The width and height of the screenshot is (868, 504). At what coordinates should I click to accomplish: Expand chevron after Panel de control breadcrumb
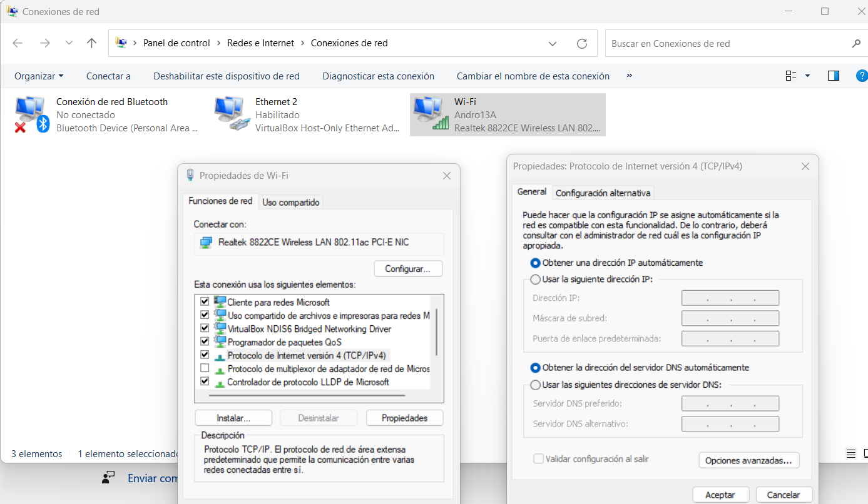pos(219,43)
